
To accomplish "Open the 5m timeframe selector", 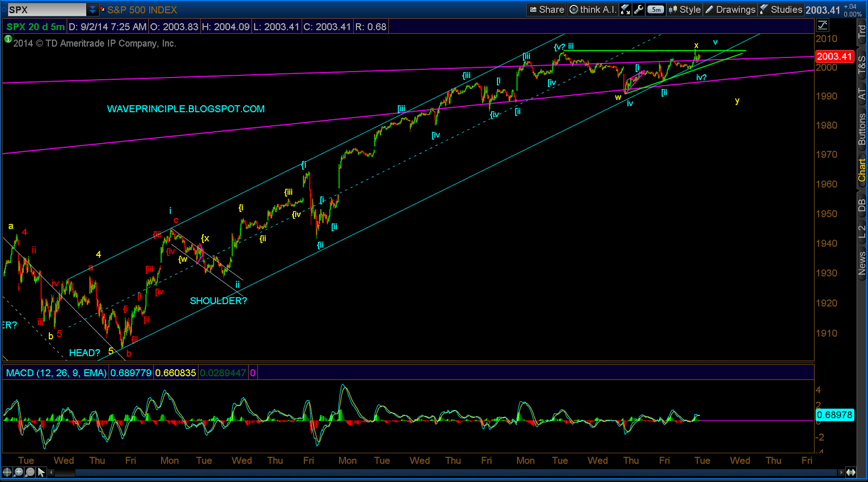I will coord(655,9).
